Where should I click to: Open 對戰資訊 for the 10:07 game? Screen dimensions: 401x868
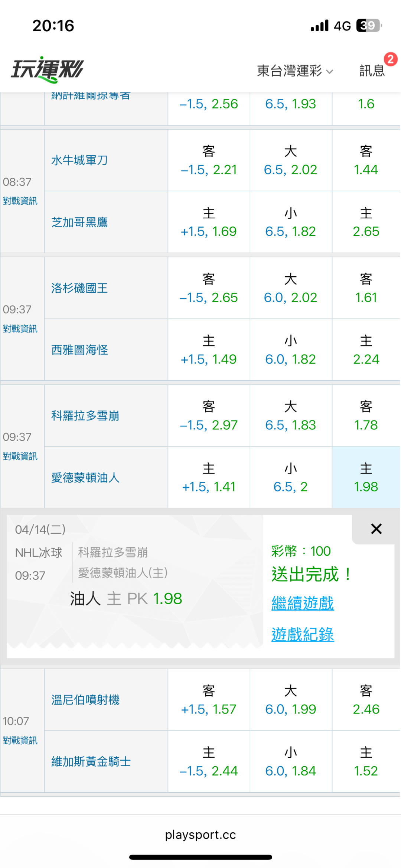pos(20,741)
